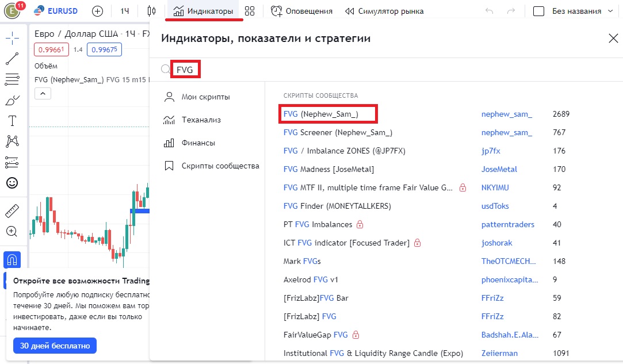Select FVG MTF II multiple time frame script
The image size is (623, 364).
(x=368, y=187)
